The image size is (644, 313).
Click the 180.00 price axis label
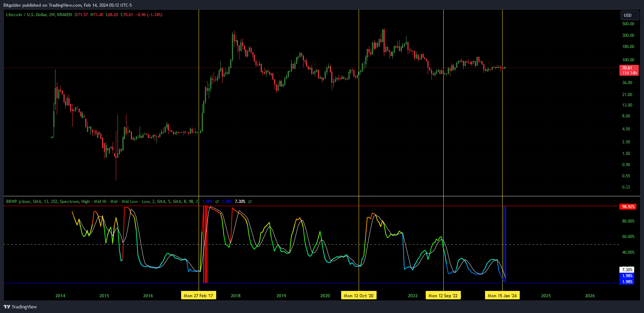(628, 47)
